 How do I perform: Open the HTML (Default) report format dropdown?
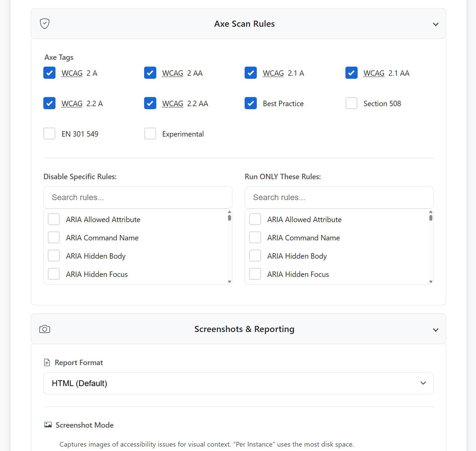[x=238, y=383]
